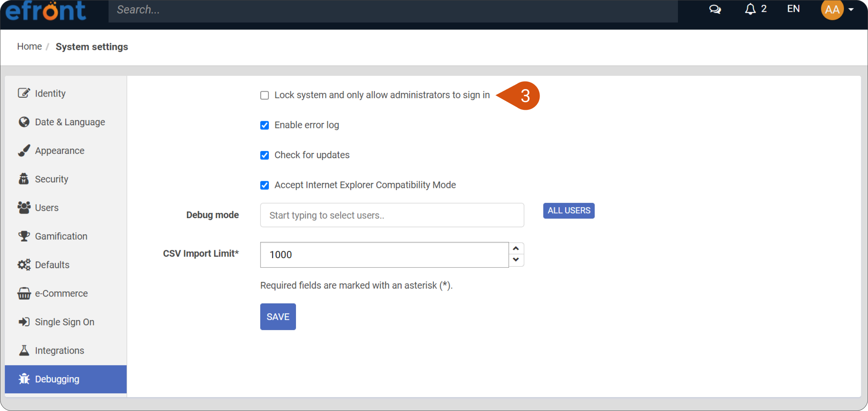Go to Integrations settings
The width and height of the screenshot is (868, 411).
[x=66, y=351]
